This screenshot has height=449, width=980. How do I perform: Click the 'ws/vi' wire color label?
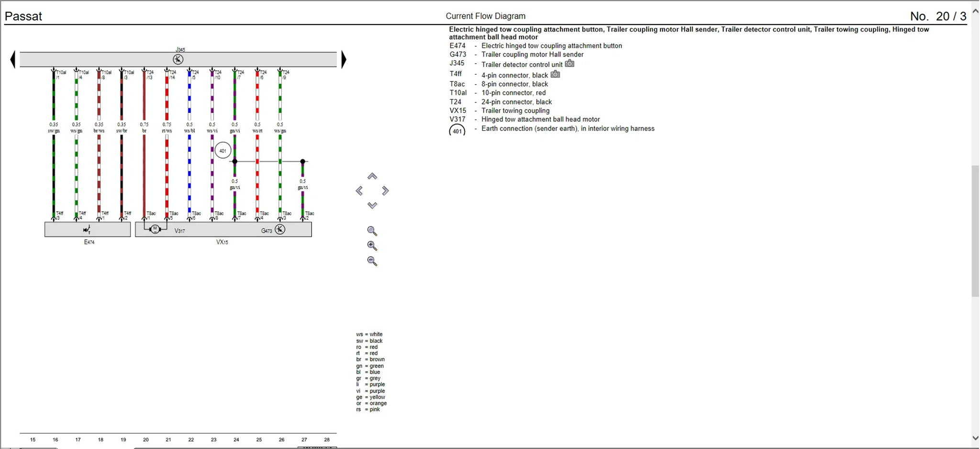point(212,131)
